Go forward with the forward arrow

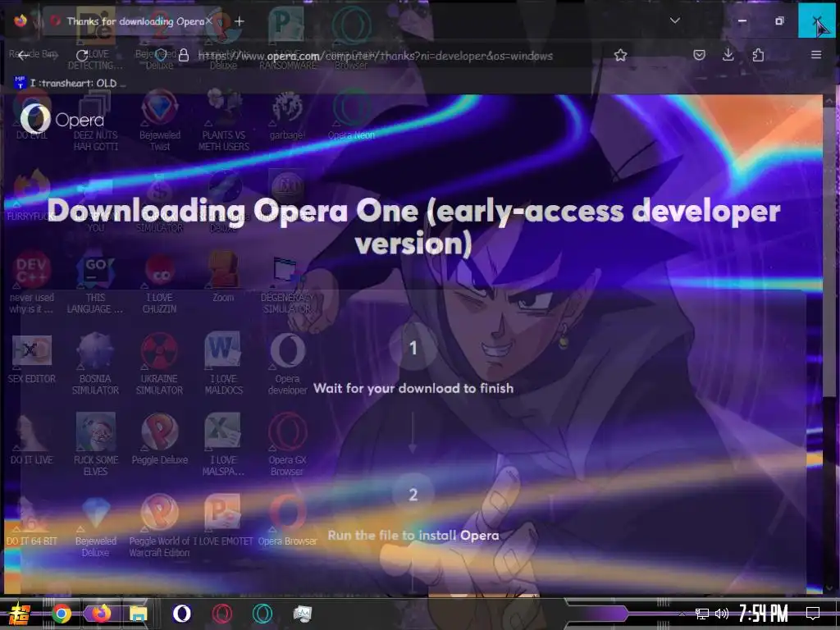tap(52, 55)
